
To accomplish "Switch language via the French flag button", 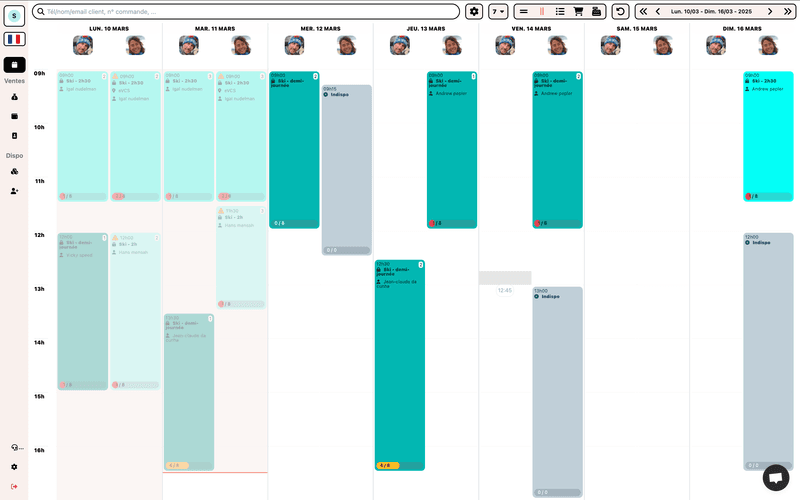I will (14, 39).
